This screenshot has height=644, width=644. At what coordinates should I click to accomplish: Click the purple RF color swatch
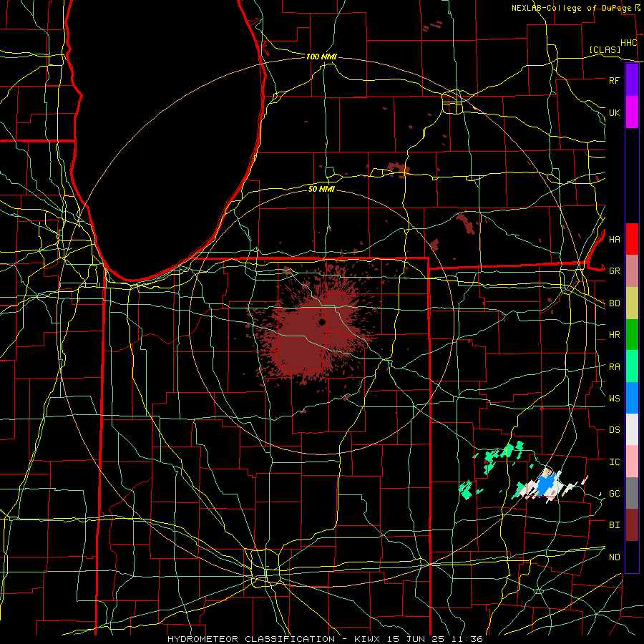click(632, 80)
